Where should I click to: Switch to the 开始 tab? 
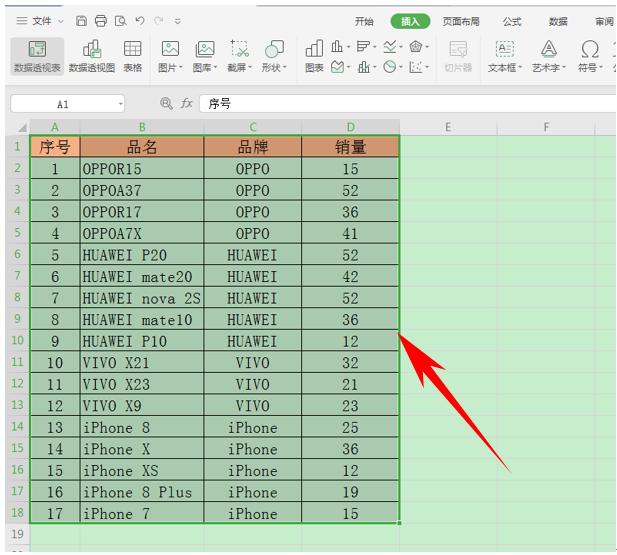click(x=364, y=21)
